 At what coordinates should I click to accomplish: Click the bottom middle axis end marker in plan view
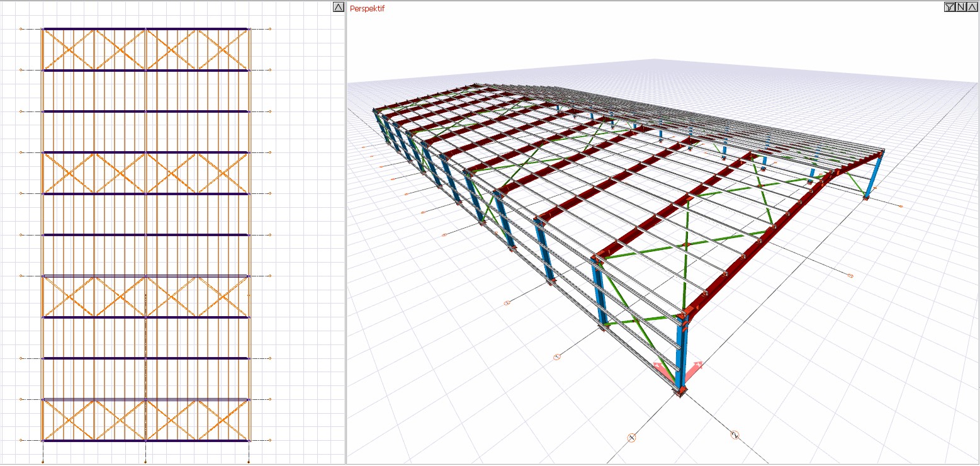click(145, 462)
